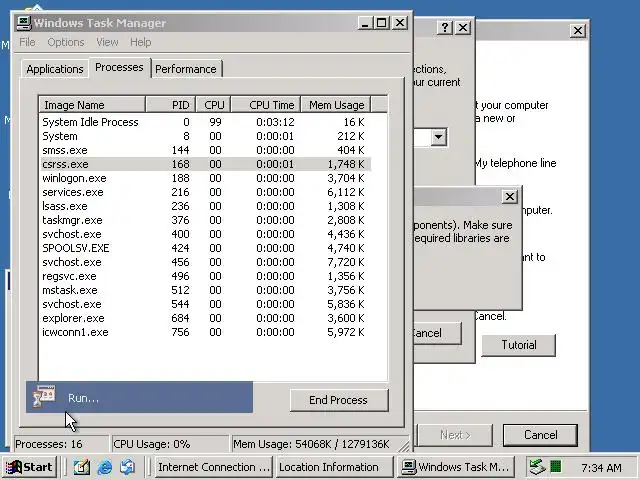Close the small error message dialog

point(510,197)
